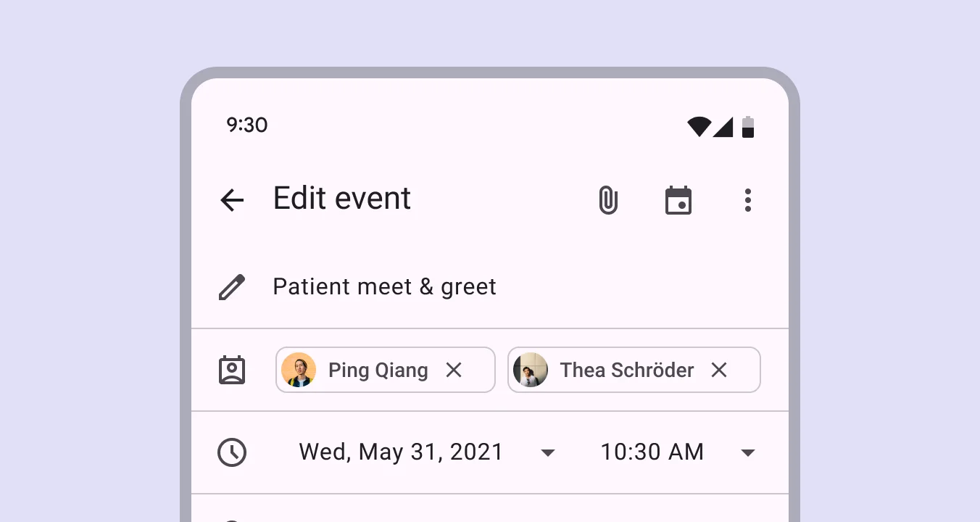Open attachments with the paperclip icon
980x522 pixels.
[608, 200]
